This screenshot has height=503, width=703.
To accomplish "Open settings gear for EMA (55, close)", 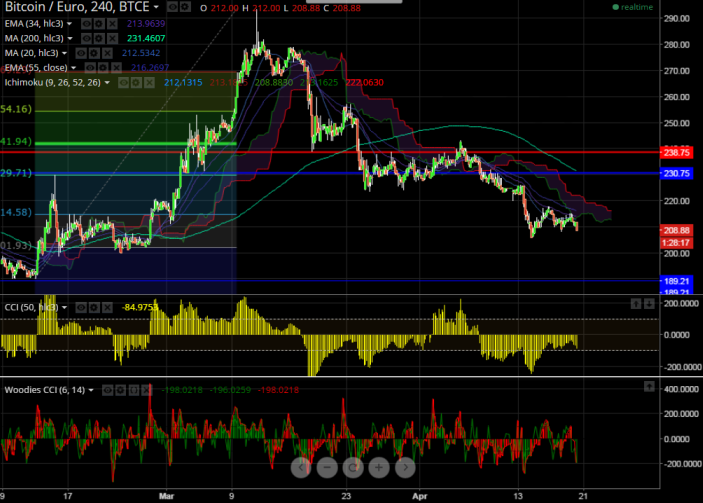I will click(103, 68).
